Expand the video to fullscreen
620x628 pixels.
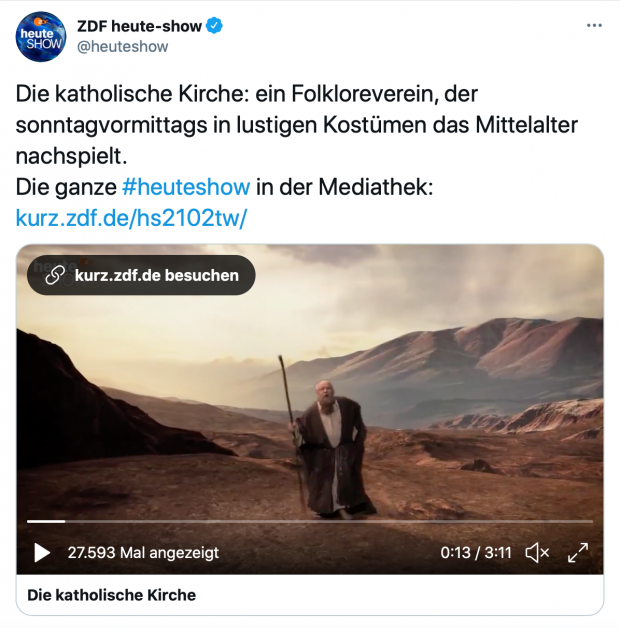tap(578, 553)
